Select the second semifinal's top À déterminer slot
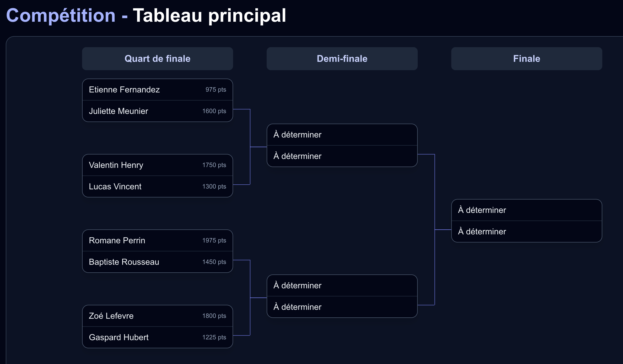This screenshot has height=364, width=623. tap(342, 285)
